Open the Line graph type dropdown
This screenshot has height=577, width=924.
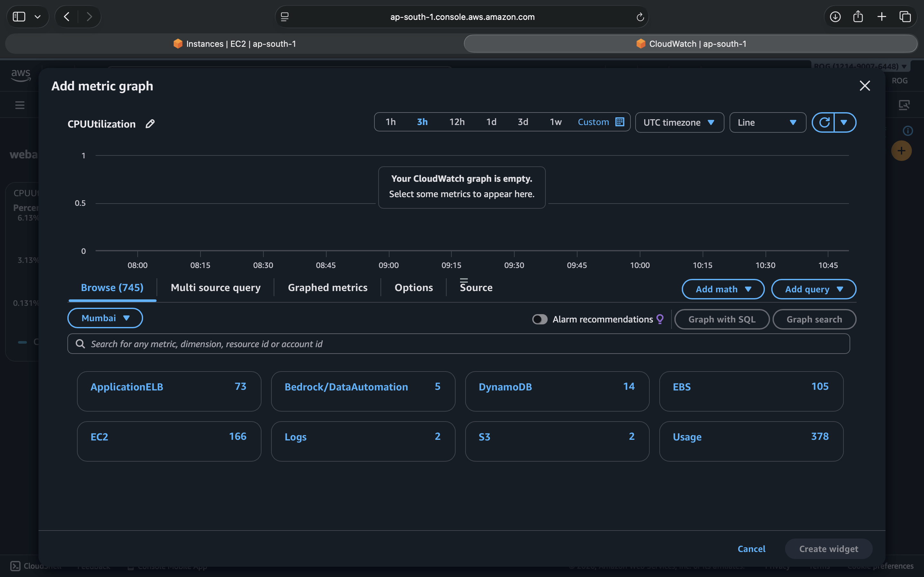[x=767, y=122]
